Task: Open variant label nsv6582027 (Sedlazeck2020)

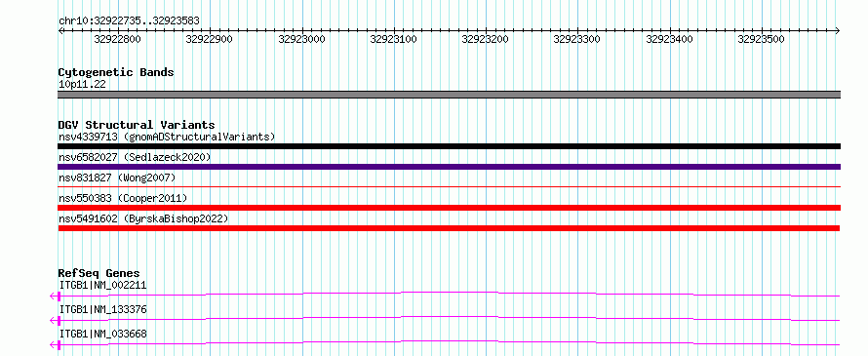Action: click(x=135, y=157)
